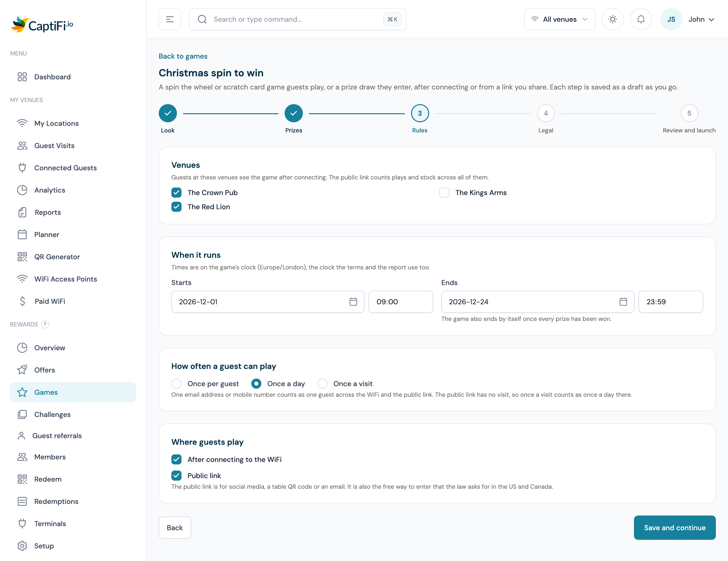Viewport: 728px width, 561px height.
Task: Click the Rewards help question mark icon
Action: [45, 324]
